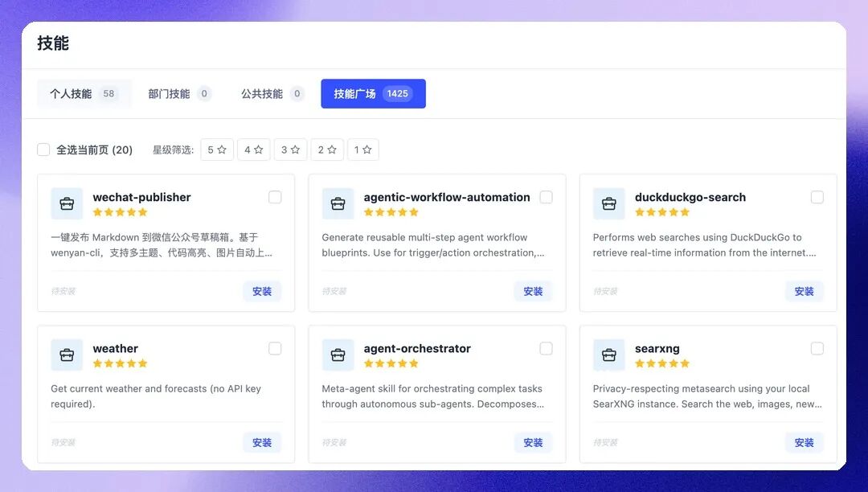
Task: Click the wechat-publisher toolbox icon
Action: 67,203
